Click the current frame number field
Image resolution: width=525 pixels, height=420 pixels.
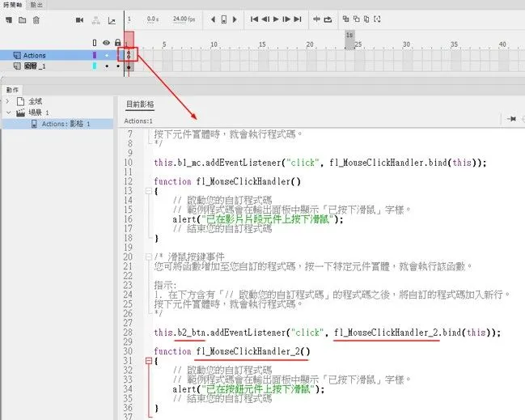(x=129, y=19)
